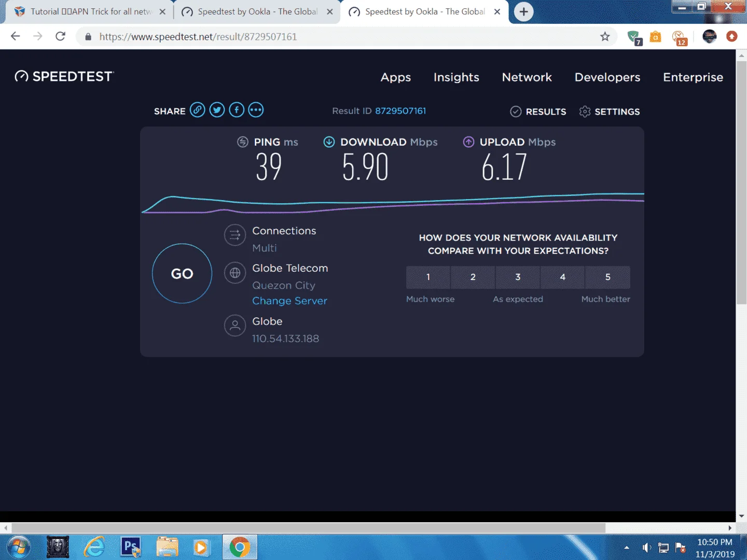Click the Settings gear icon
The width and height of the screenshot is (747, 560).
pos(585,111)
